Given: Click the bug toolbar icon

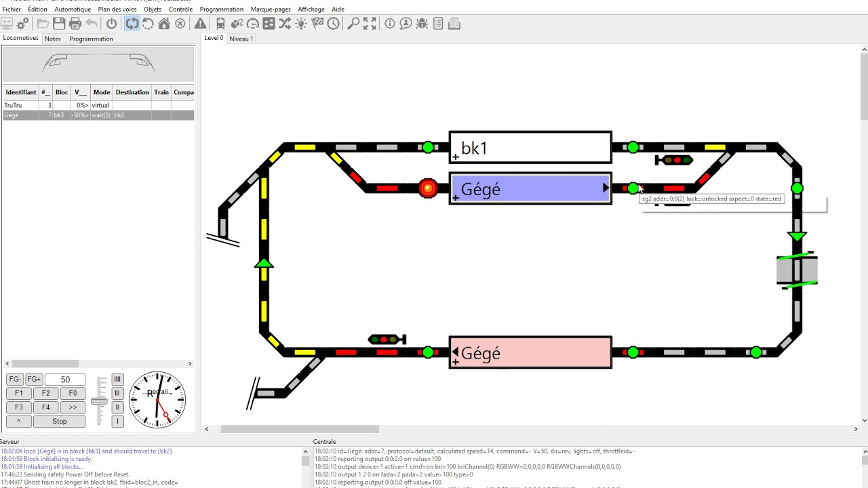Looking at the screenshot, I should point(422,24).
